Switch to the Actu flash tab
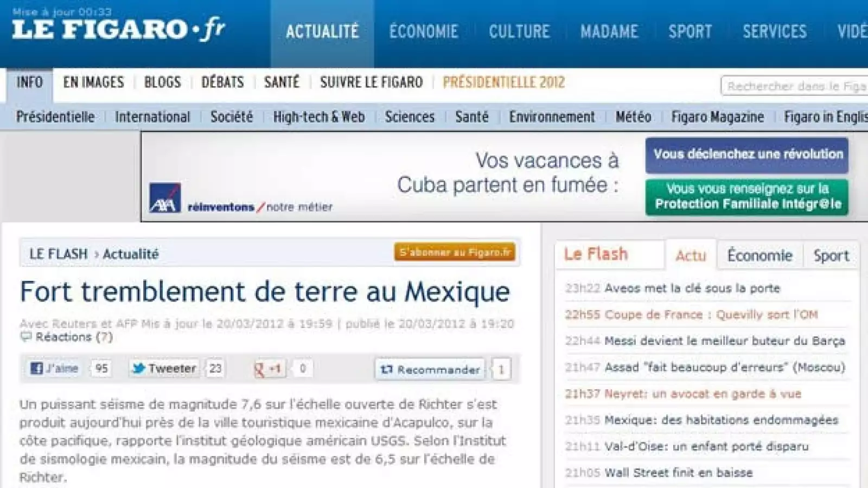868x488 pixels. point(690,255)
